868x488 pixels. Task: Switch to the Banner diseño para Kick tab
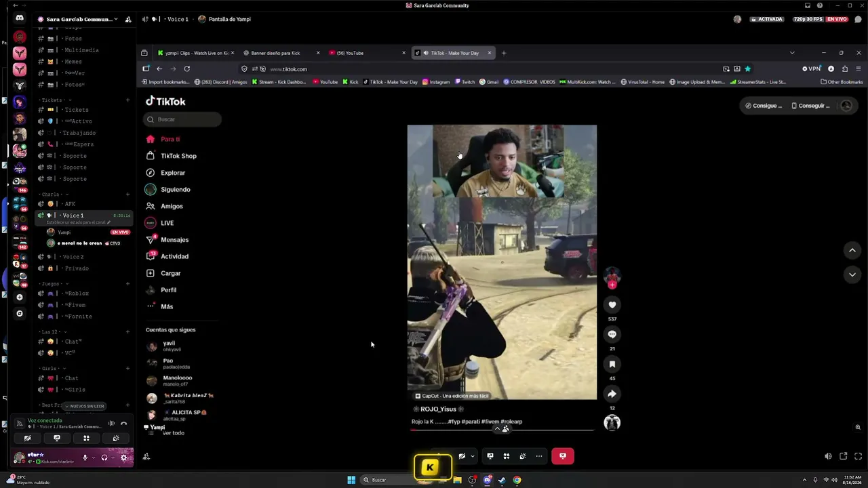tap(281, 53)
